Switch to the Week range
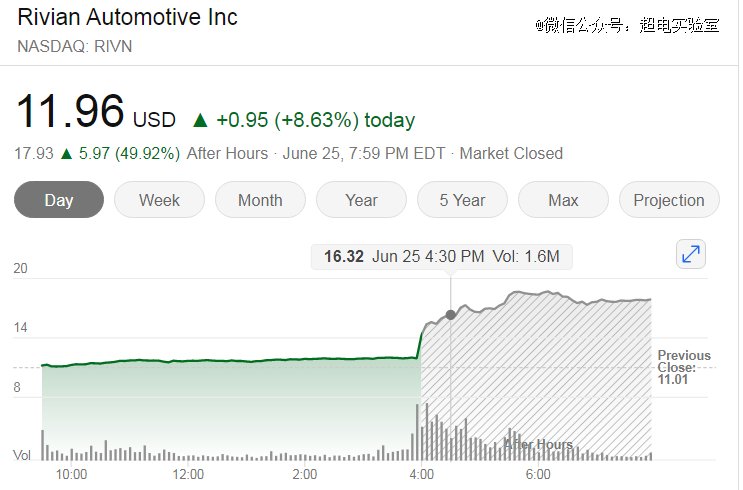Screen dimensions: 743x490 159,200
